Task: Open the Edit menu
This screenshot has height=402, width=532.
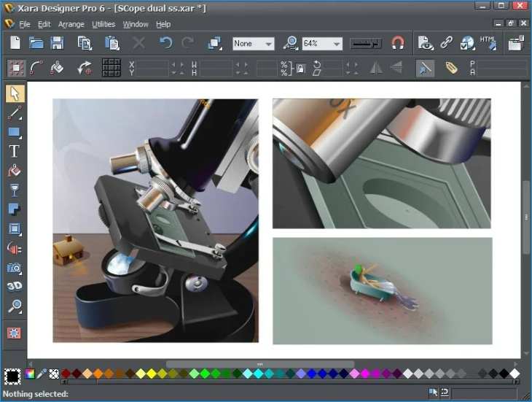Action: tap(44, 24)
